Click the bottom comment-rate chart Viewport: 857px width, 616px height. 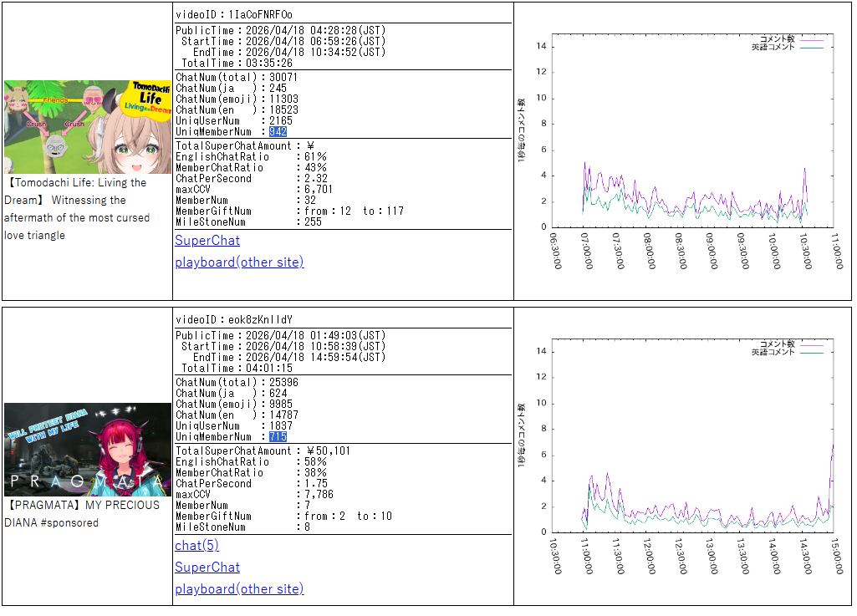(x=682, y=456)
